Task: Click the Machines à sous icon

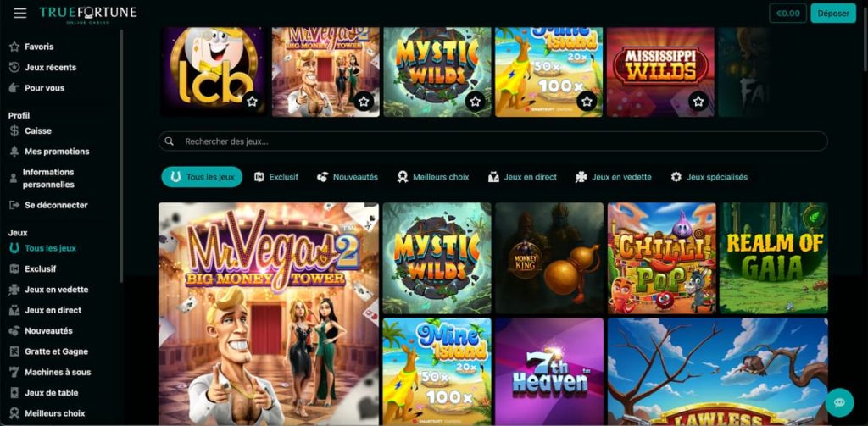Action: 14,372
